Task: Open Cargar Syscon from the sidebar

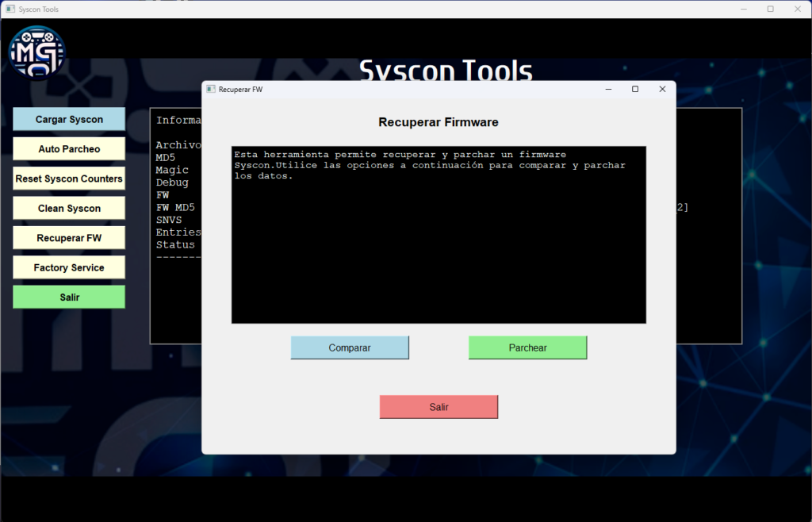Action: tap(69, 119)
